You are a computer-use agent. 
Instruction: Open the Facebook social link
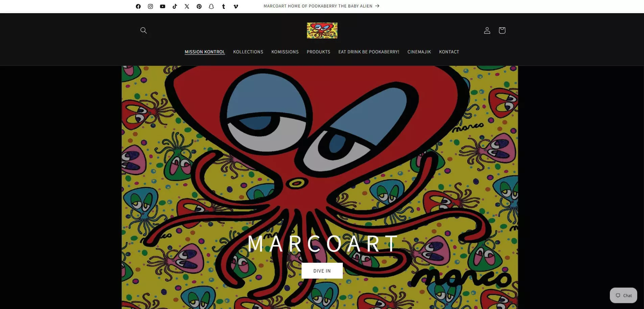(x=138, y=6)
